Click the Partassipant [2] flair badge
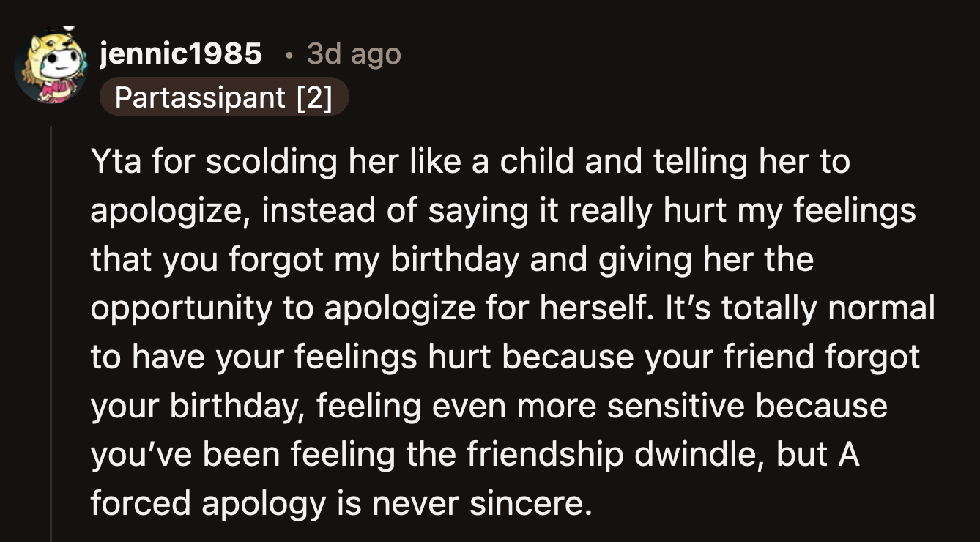Image resolution: width=980 pixels, height=542 pixels. coord(224,97)
